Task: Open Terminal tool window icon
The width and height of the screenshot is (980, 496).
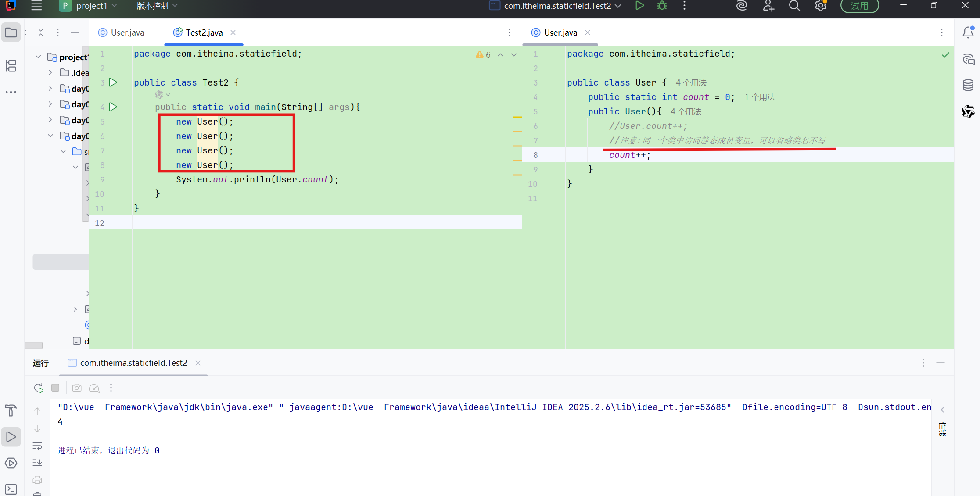Action: coord(11,489)
